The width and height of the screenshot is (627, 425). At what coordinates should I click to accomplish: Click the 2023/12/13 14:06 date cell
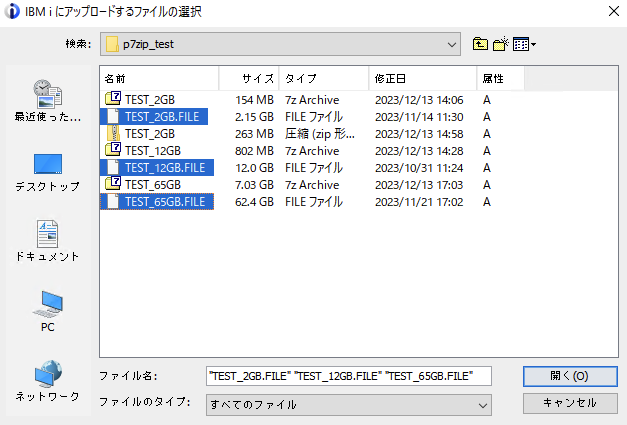(x=419, y=100)
